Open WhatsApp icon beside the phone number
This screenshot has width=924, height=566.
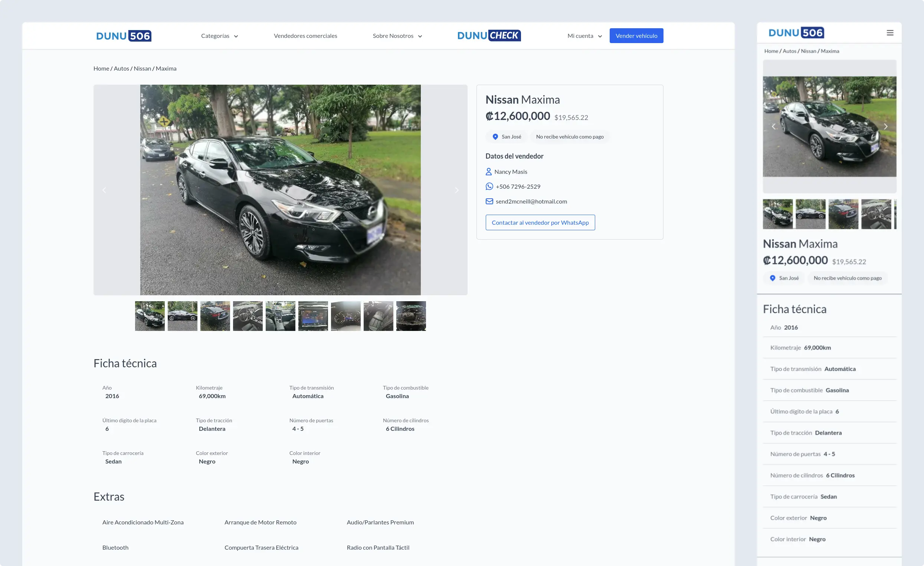[x=489, y=186]
